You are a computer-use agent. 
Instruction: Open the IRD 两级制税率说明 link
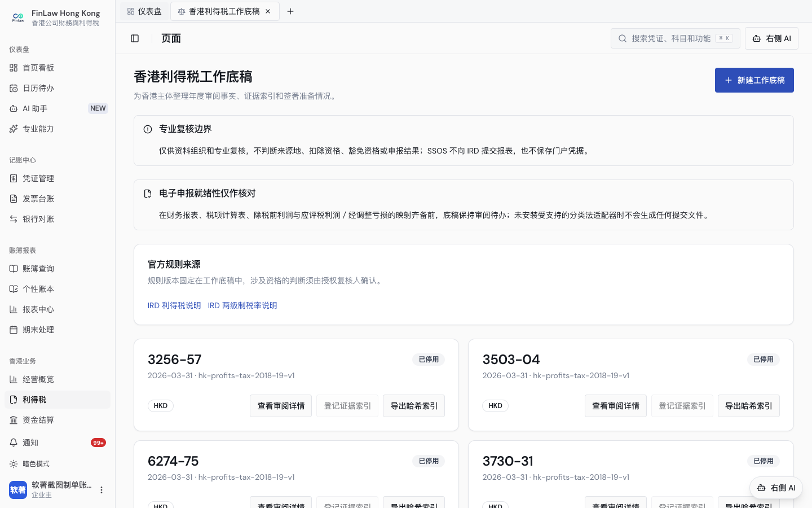pos(242,305)
